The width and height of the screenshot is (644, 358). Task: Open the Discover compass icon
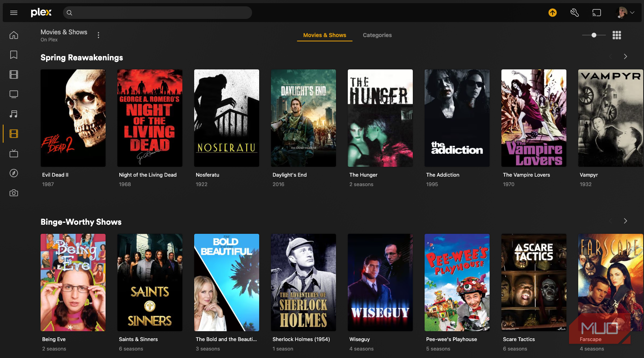[x=14, y=173]
